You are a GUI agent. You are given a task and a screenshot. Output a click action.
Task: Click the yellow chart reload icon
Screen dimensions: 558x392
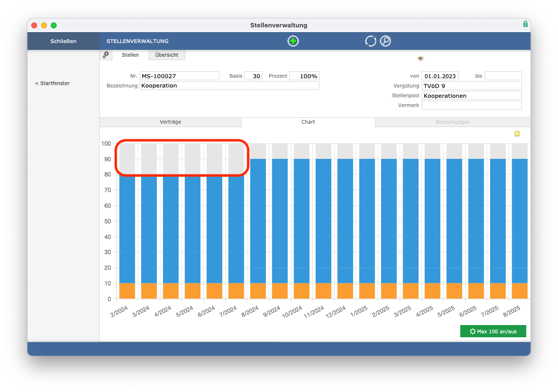517,133
